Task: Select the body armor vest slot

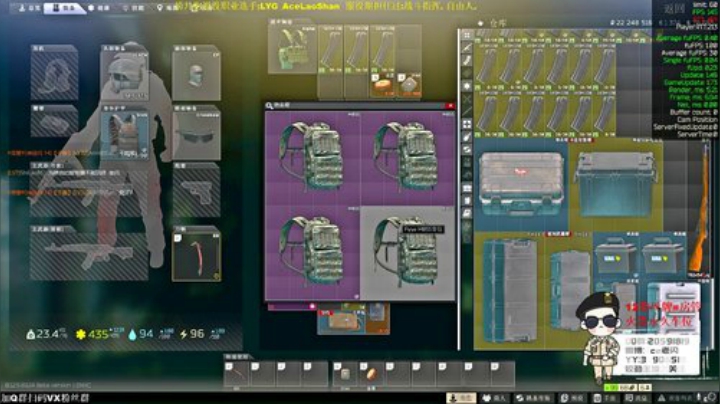Action: pos(124,133)
